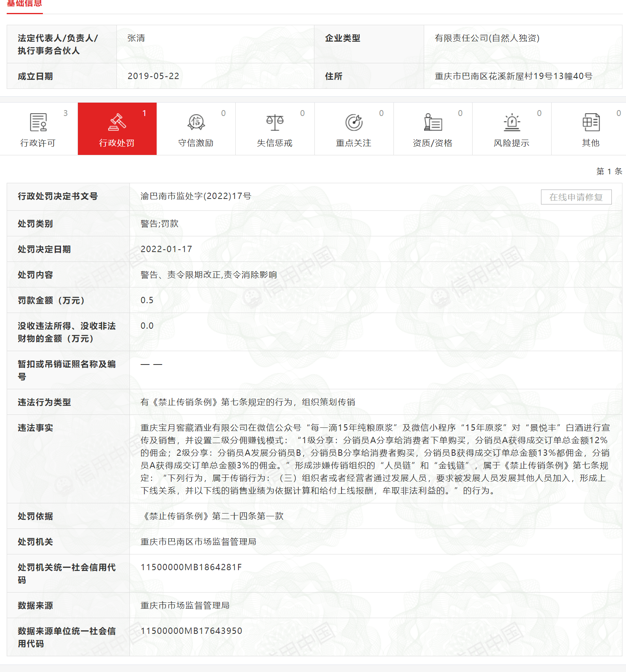626x672 pixels.
Task: Click violation type text 组织策划传销
Action: click(329, 402)
